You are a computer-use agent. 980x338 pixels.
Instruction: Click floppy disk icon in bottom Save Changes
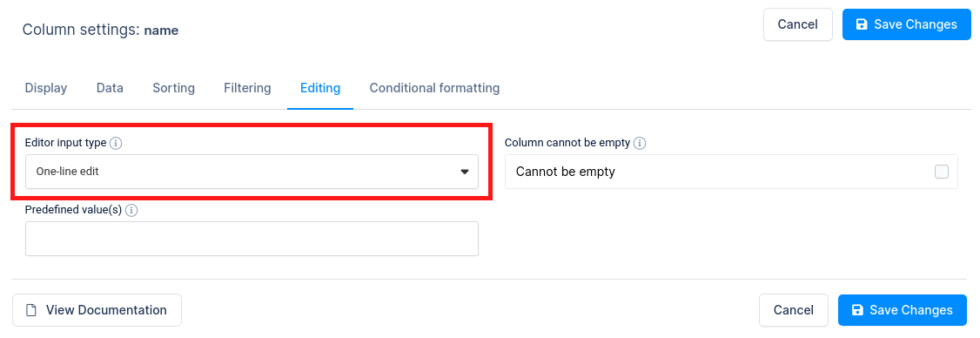(857, 310)
